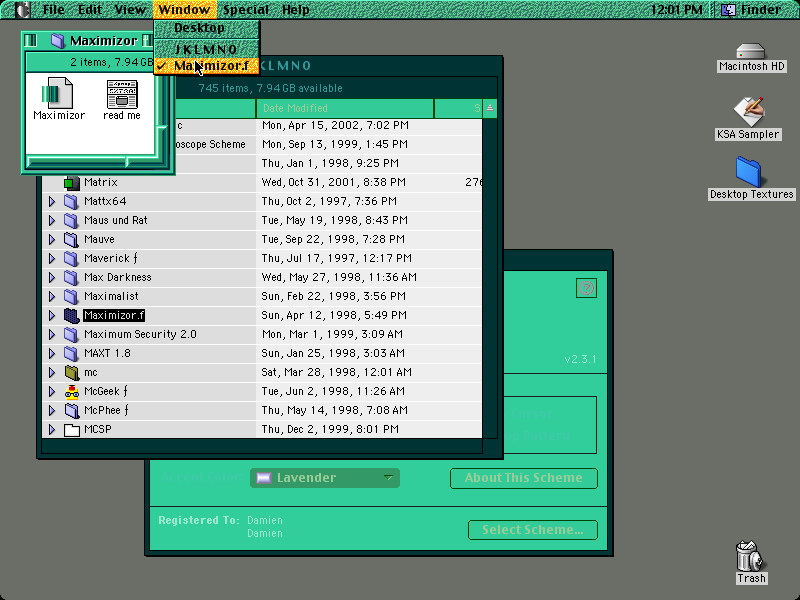Click the menu bar clock
The width and height of the screenshot is (800, 600).
[x=676, y=9]
